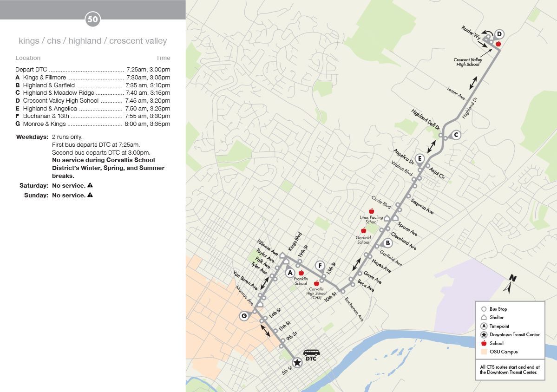Select the Downtown Transit Center star on the route
The height and width of the screenshot is (392, 557).
pos(297,362)
